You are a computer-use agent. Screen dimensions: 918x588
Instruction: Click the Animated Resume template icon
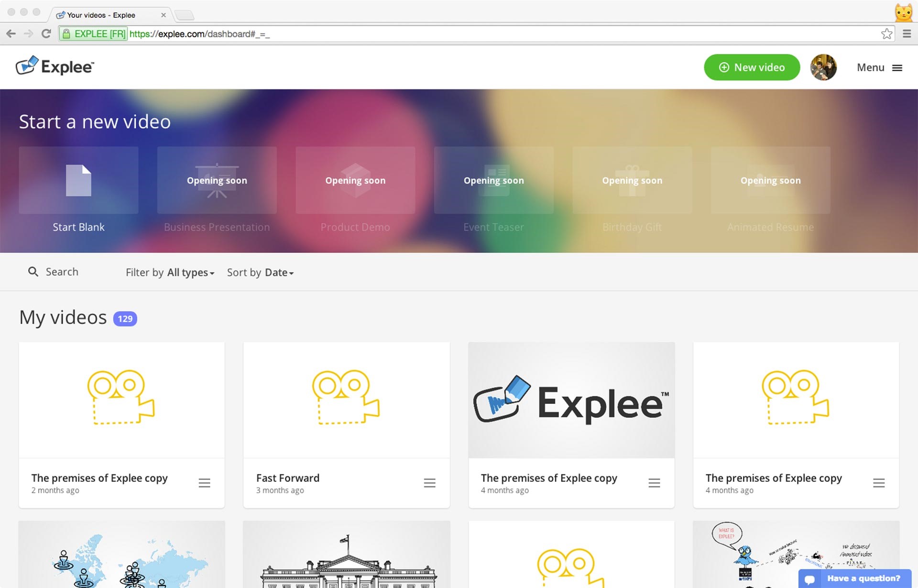pyautogui.click(x=770, y=180)
